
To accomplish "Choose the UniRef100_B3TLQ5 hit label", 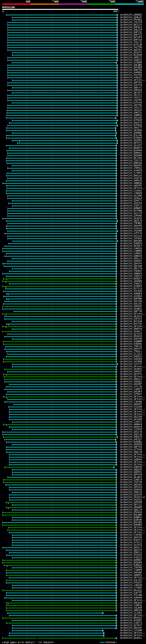I will click(x=131, y=45).
